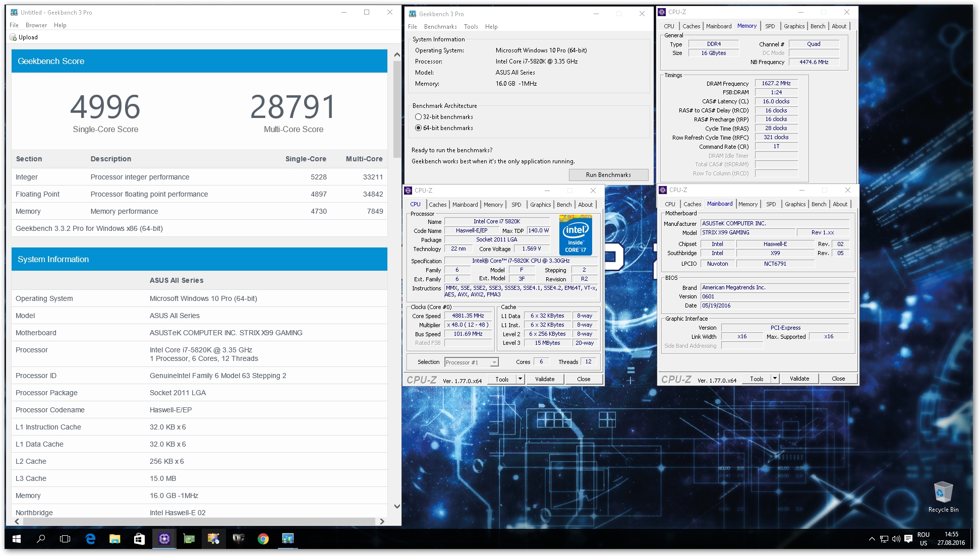Click Single-Core Score 4996
Image resolution: width=980 pixels, height=556 pixels.
pyautogui.click(x=105, y=107)
